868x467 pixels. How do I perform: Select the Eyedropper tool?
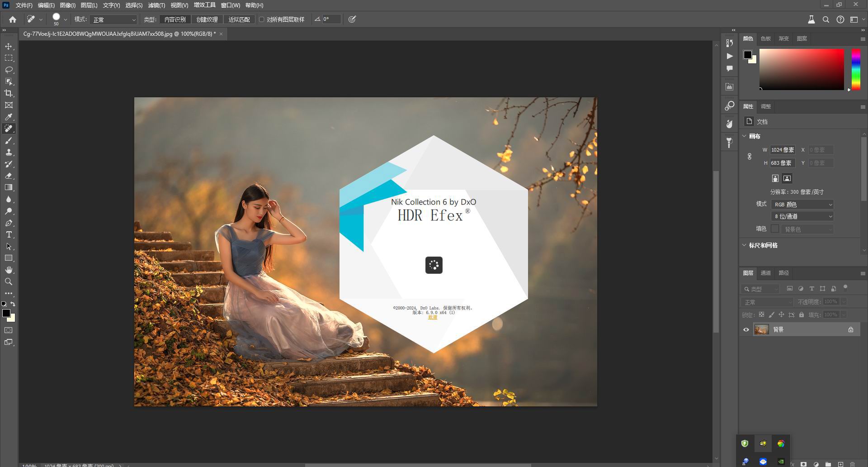tap(9, 117)
